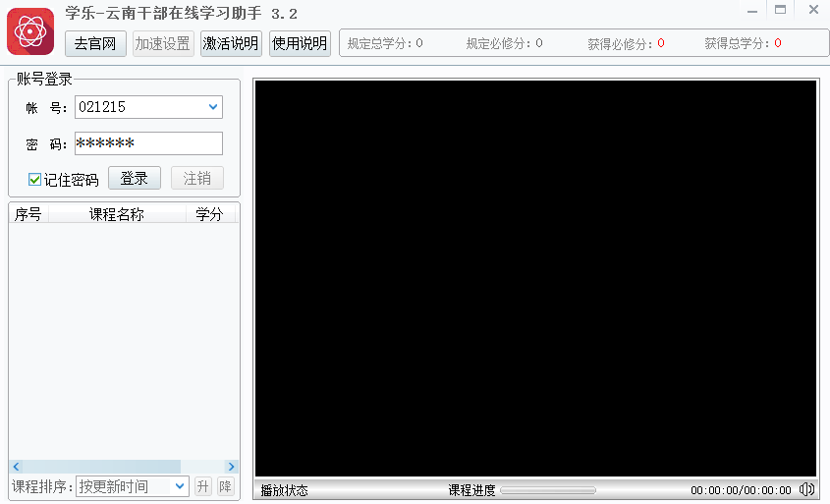
Task: Click the 规定总学分 value
Action: (x=419, y=43)
